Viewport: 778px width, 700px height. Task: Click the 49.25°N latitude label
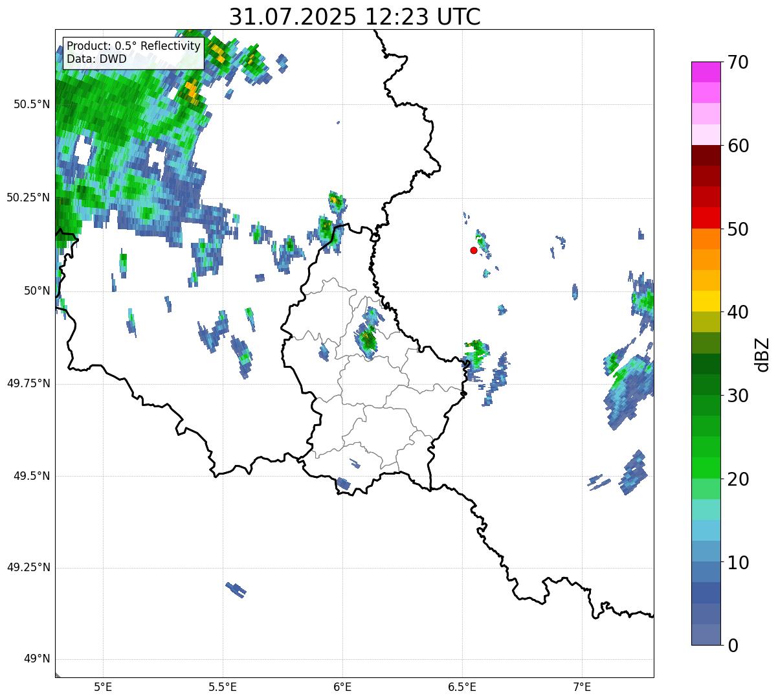pyautogui.click(x=28, y=568)
